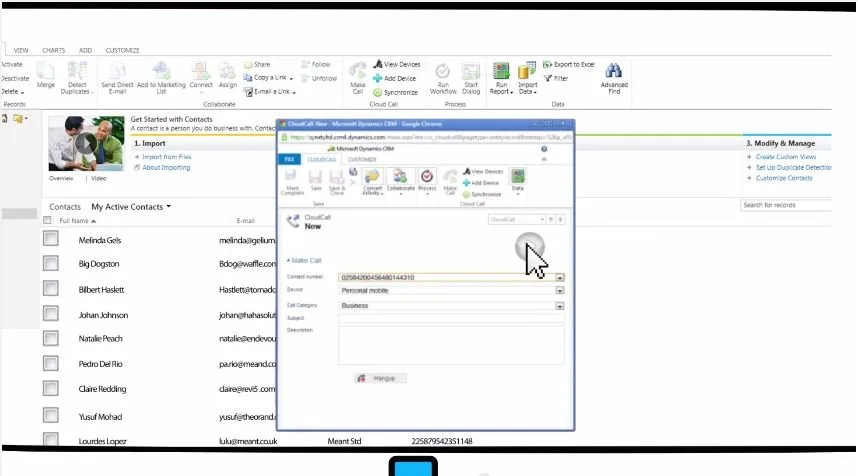Tick the select-all checkbox beside Full Name
The width and height of the screenshot is (858, 476).
48,220
